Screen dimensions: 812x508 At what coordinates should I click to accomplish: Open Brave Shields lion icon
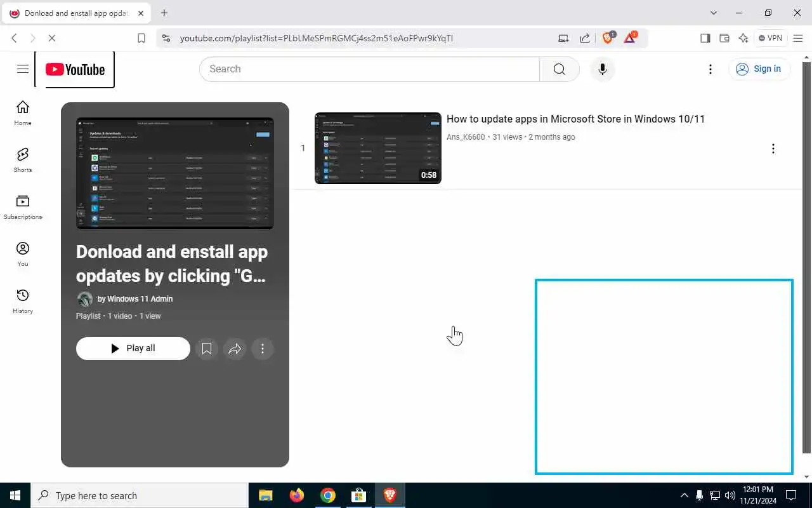click(x=608, y=37)
